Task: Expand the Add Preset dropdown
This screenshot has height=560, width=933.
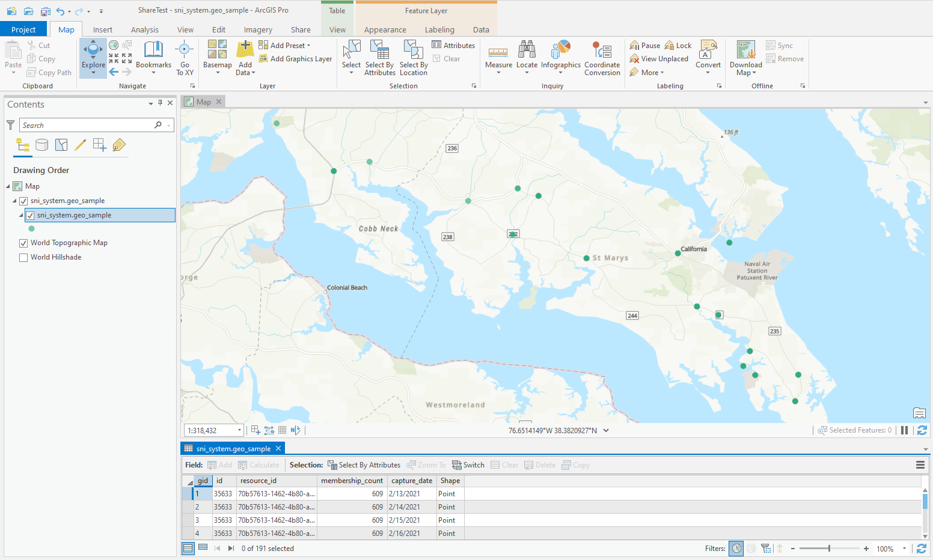Action: [x=309, y=46]
